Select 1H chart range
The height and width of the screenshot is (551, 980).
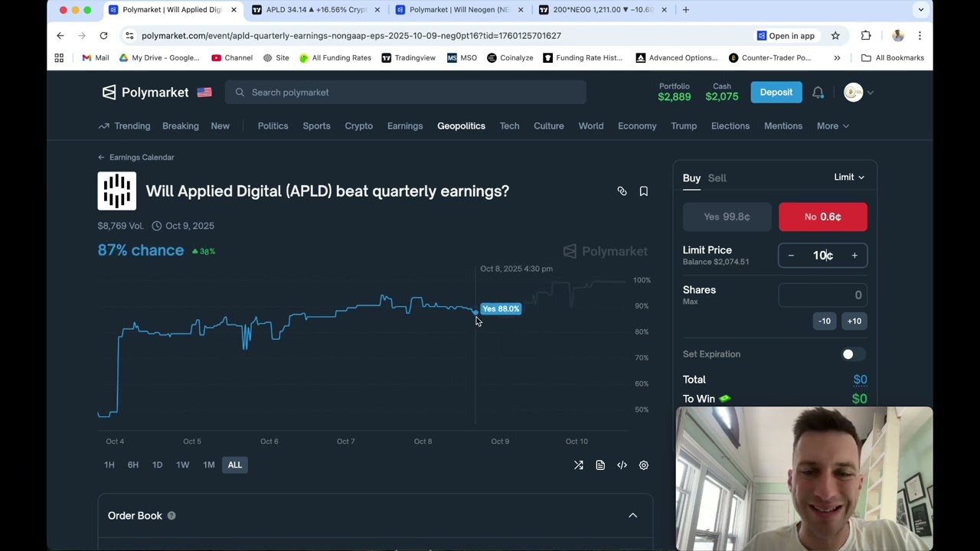point(109,465)
